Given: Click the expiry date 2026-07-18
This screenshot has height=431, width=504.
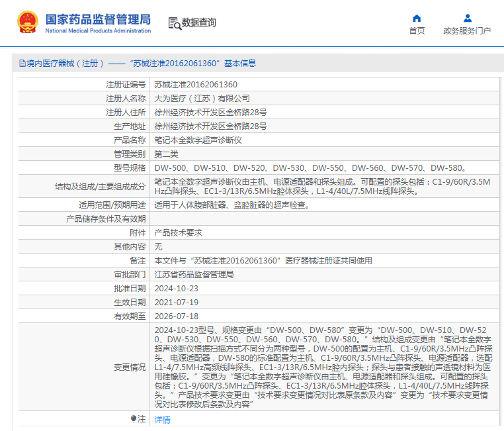Looking at the screenshot, I should 176,316.
